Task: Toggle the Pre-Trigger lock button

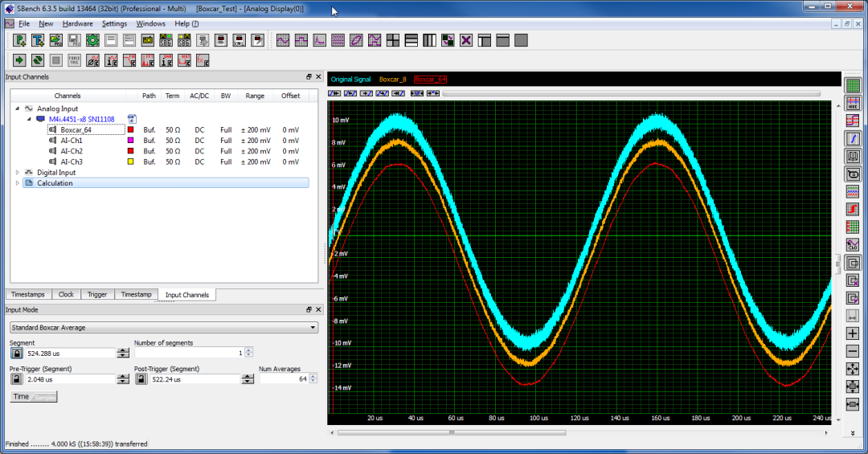Action: 16,379
